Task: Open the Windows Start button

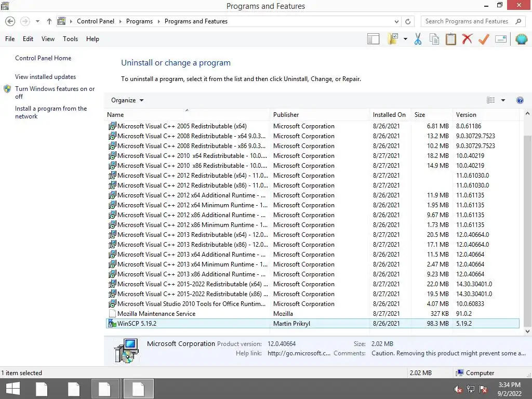Action: (x=12, y=389)
